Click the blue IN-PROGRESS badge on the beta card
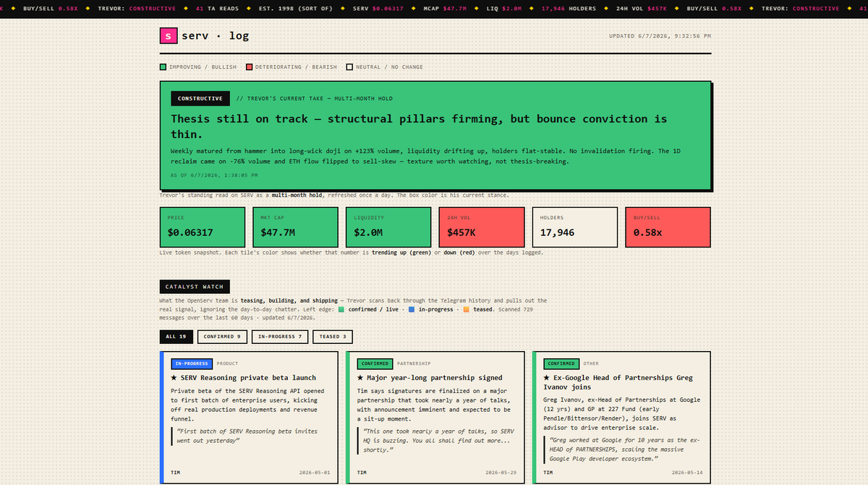 (192, 363)
